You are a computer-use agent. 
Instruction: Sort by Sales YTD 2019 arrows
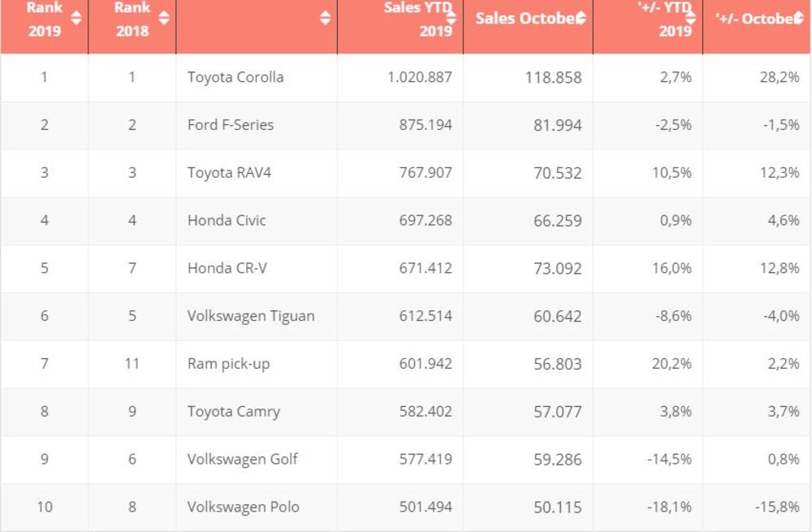[x=451, y=18]
